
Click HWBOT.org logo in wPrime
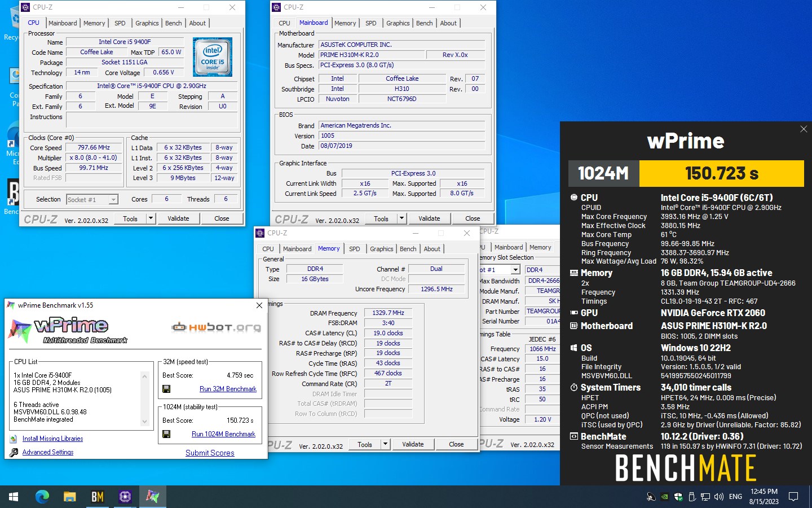(x=217, y=327)
